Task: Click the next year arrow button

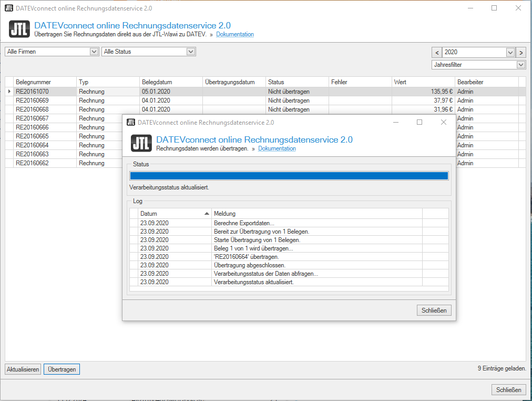Action: coord(520,52)
